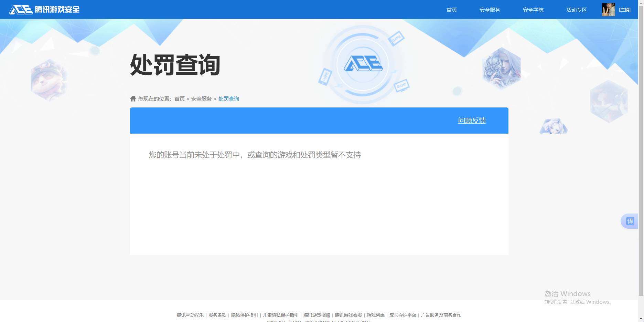Open the 服务条款 footer link
Image resolution: width=644 pixels, height=322 pixels.
tap(217, 315)
